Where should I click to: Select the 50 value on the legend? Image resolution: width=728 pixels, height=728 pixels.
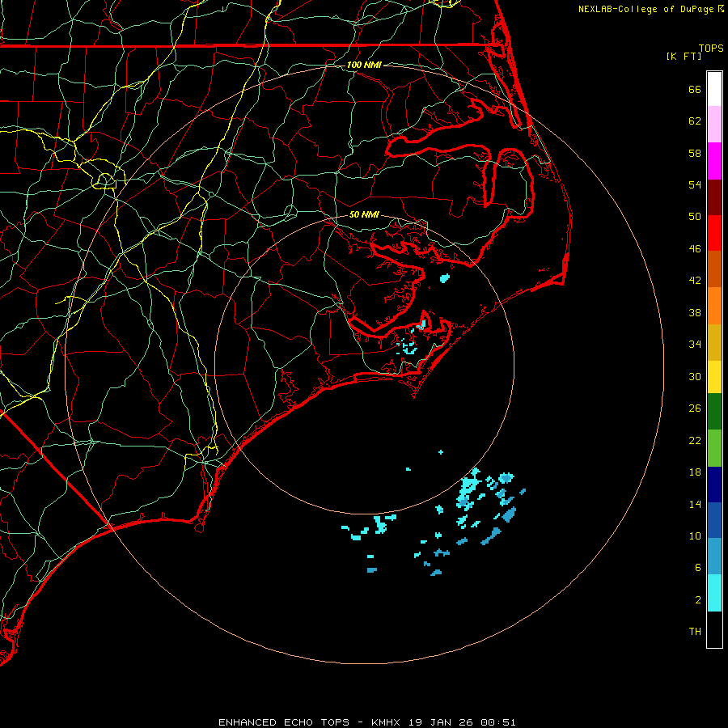point(695,217)
